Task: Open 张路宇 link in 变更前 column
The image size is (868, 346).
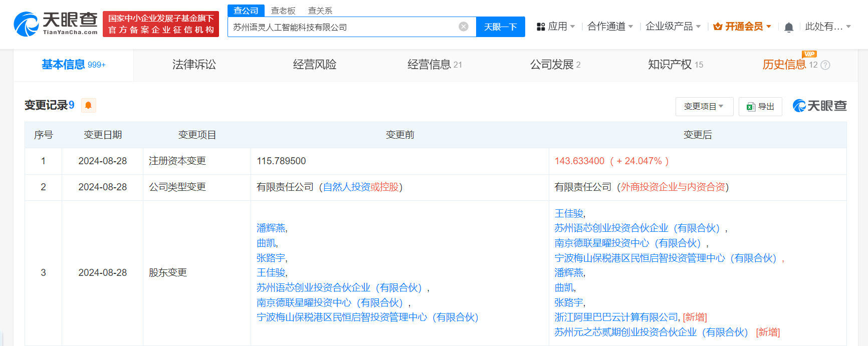Action: pyautogui.click(x=271, y=258)
